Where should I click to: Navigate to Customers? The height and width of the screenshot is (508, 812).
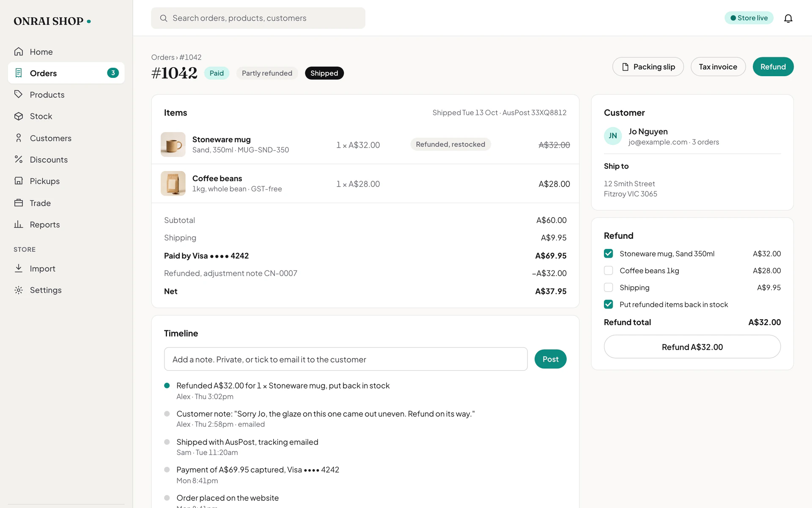coord(66,138)
